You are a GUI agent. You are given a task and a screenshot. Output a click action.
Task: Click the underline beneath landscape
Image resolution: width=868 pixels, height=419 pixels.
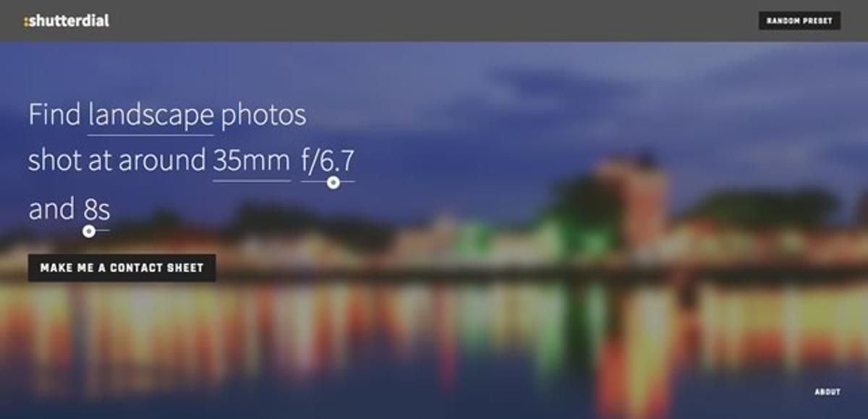point(151,135)
